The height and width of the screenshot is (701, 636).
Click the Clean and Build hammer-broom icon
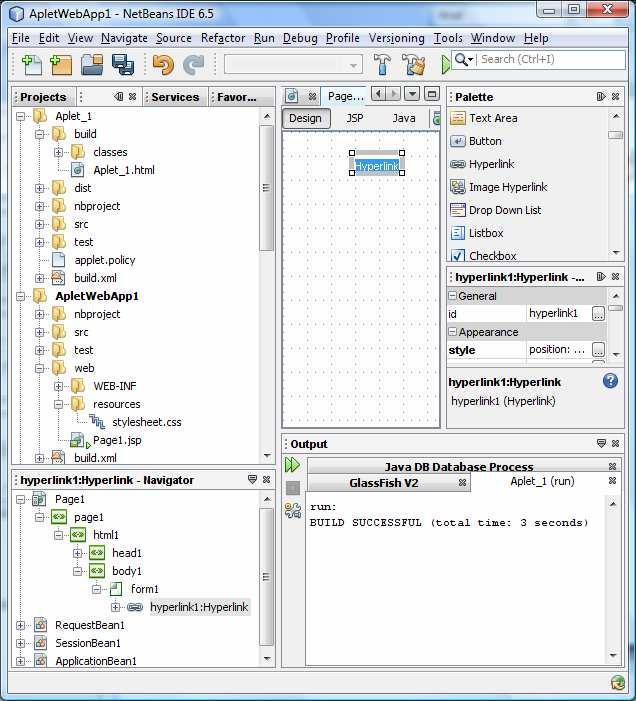click(413, 65)
